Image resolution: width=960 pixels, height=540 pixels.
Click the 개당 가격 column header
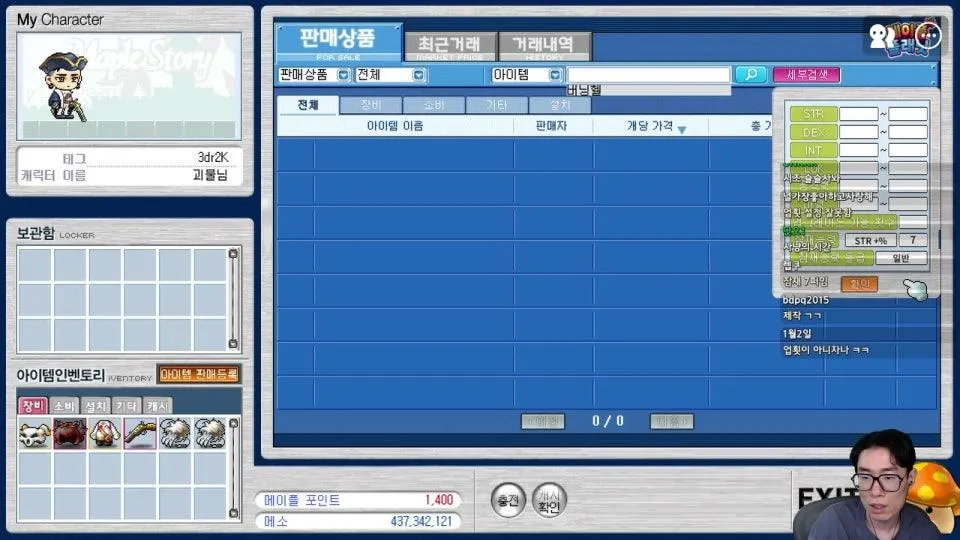(x=650, y=126)
